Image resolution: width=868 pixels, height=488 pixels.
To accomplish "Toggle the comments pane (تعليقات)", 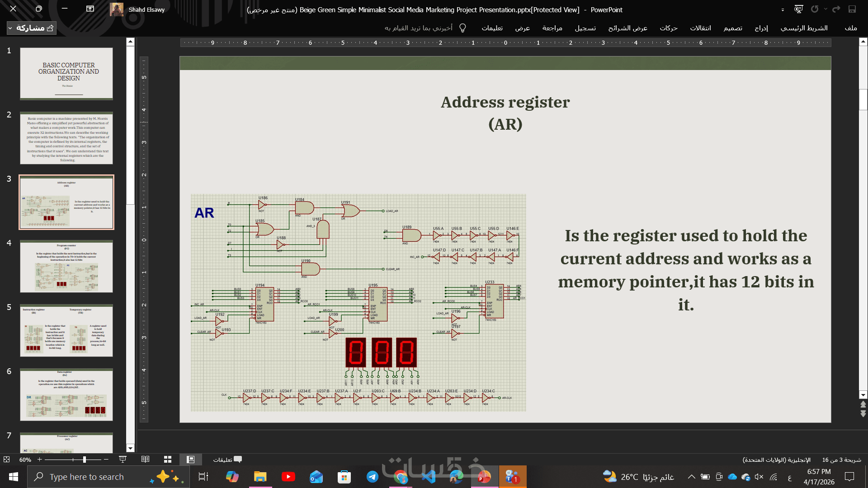I will pyautogui.click(x=227, y=460).
